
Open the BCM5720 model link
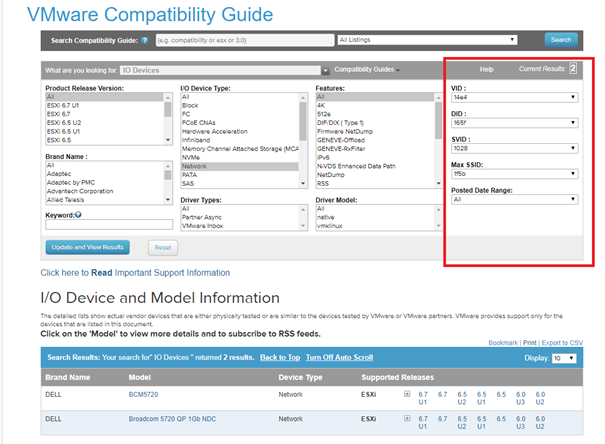[x=143, y=394]
